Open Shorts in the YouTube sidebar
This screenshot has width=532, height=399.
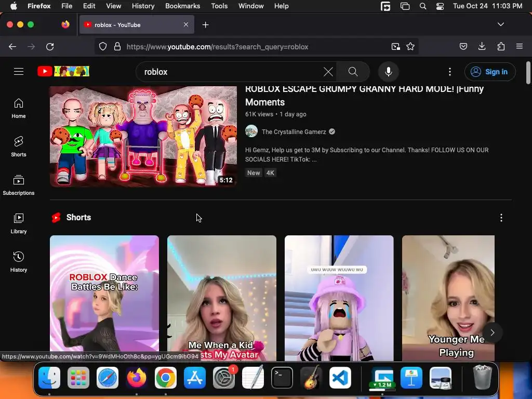[19, 147]
